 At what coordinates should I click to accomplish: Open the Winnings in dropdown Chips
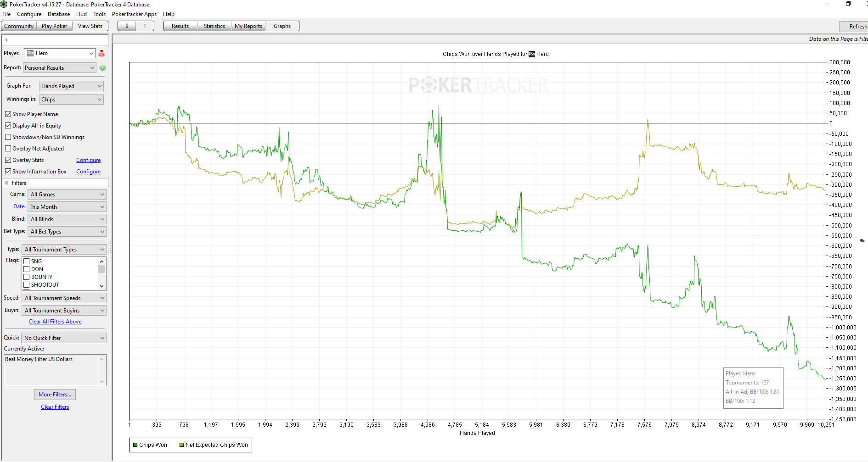point(72,100)
